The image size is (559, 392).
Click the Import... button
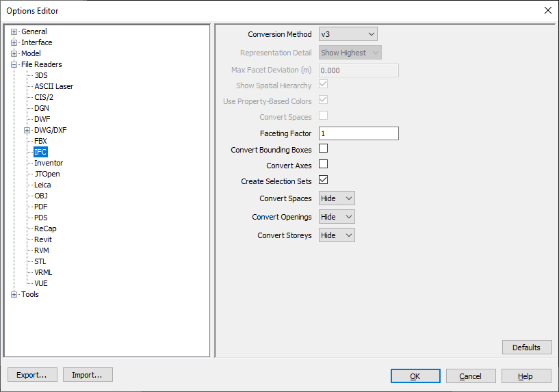point(88,375)
